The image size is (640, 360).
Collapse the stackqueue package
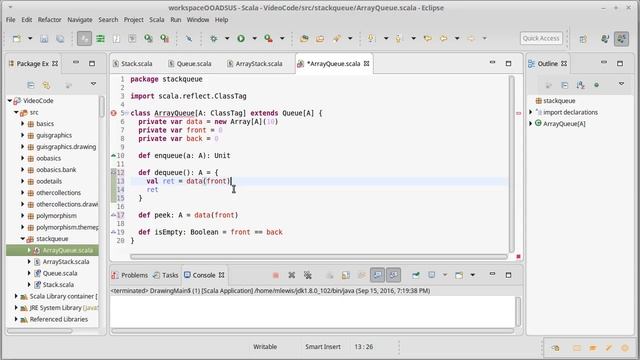pos(22,238)
